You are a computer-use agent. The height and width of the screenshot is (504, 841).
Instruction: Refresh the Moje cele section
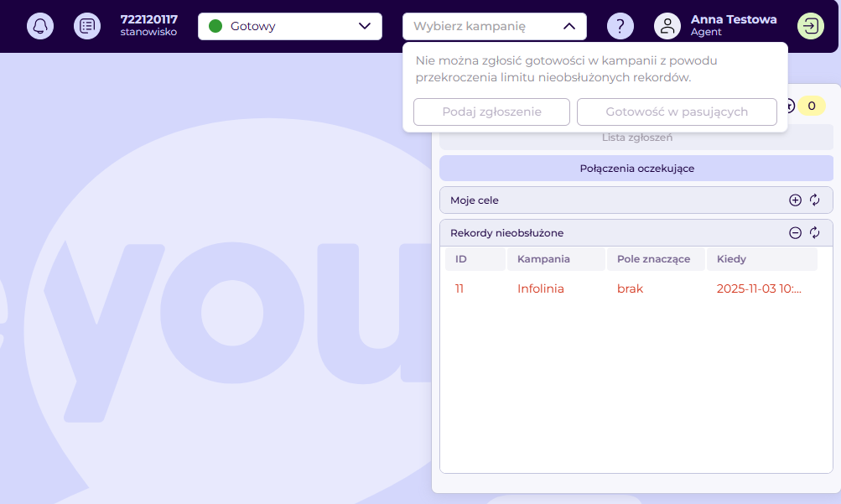[815, 200]
